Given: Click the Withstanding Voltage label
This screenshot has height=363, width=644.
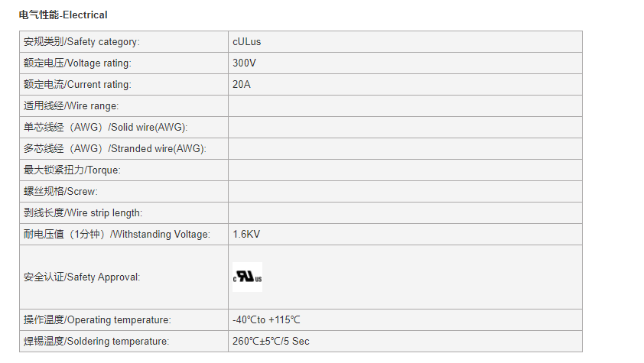Looking at the screenshot, I should point(117,234).
